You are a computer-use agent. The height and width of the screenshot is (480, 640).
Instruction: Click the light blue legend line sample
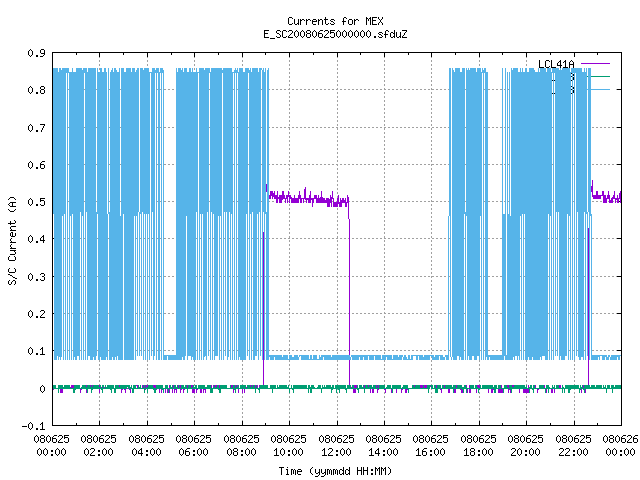pyautogui.click(x=600, y=89)
